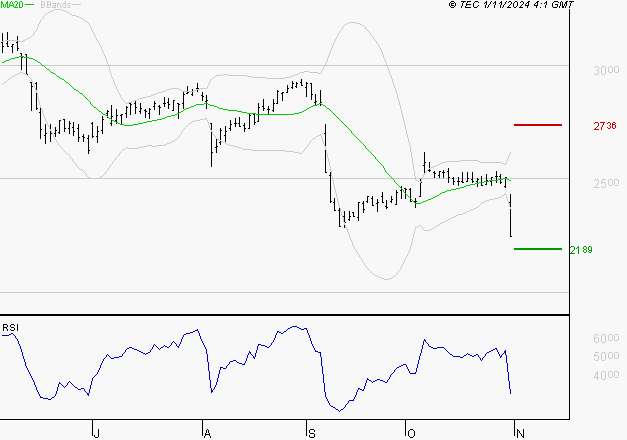The width and height of the screenshot is (627, 440).
Task: Click the S month axis label
Action: [x=312, y=433]
